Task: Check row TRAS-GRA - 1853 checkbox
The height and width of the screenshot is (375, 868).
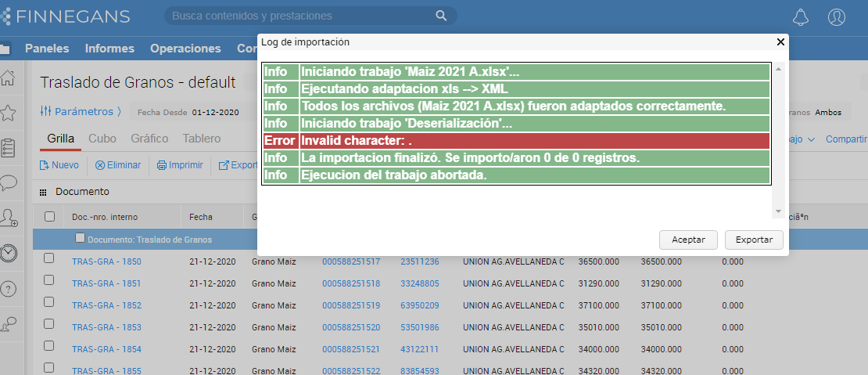Action: coord(48,324)
